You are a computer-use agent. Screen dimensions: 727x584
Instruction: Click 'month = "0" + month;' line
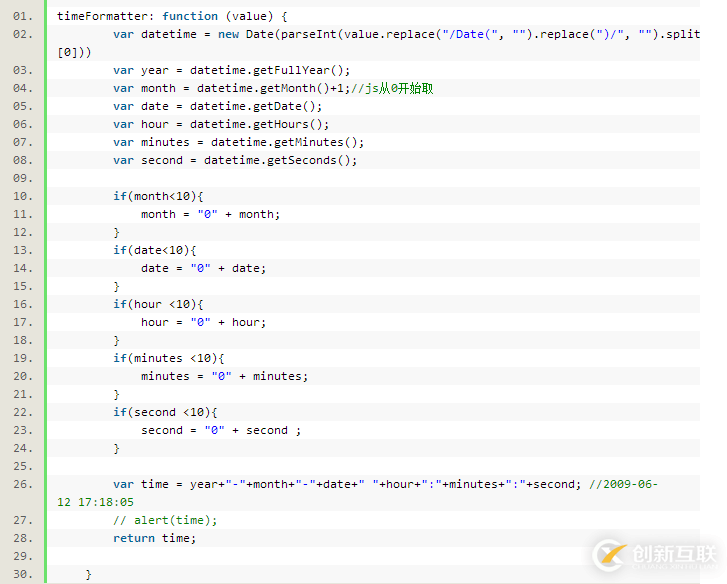point(210,214)
